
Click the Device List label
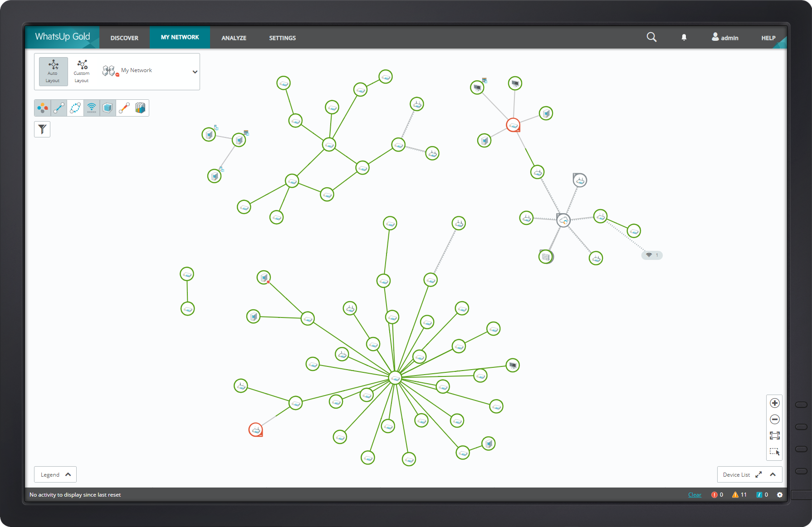[736, 475]
